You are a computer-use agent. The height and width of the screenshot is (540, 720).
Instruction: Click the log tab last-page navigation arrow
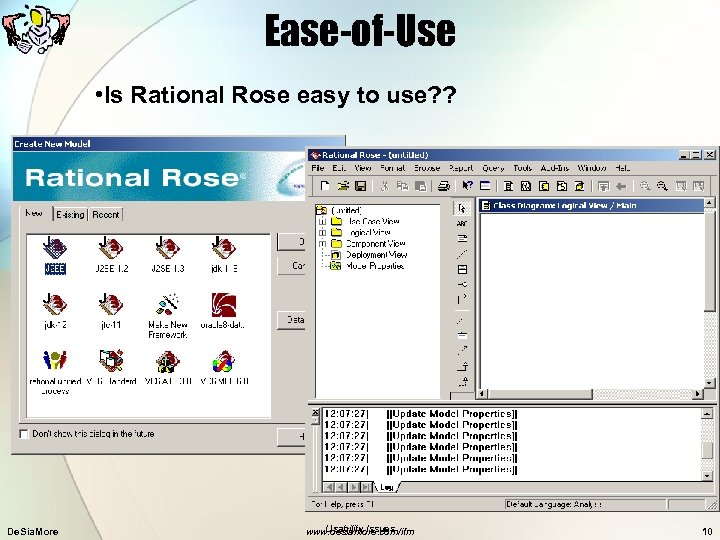click(x=366, y=487)
